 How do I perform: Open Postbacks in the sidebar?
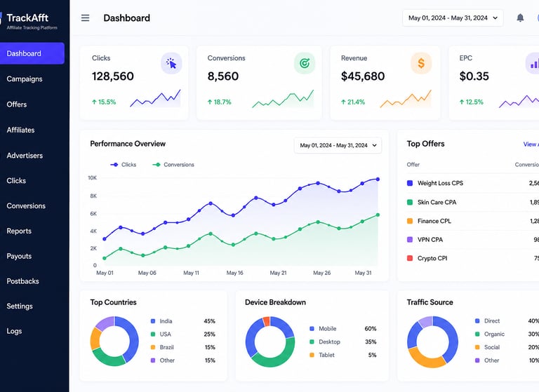[x=22, y=281]
